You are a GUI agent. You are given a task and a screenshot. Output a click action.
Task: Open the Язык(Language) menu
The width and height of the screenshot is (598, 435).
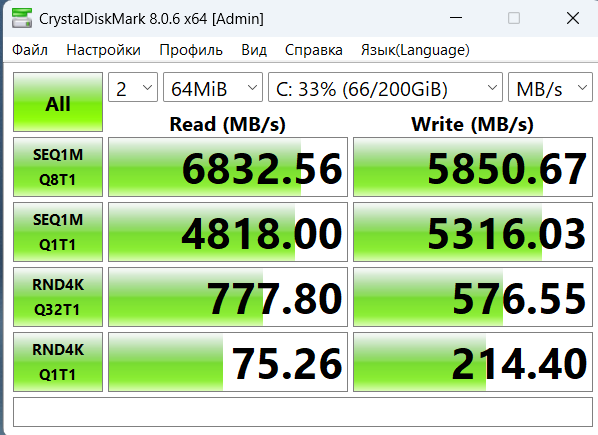[x=415, y=50]
